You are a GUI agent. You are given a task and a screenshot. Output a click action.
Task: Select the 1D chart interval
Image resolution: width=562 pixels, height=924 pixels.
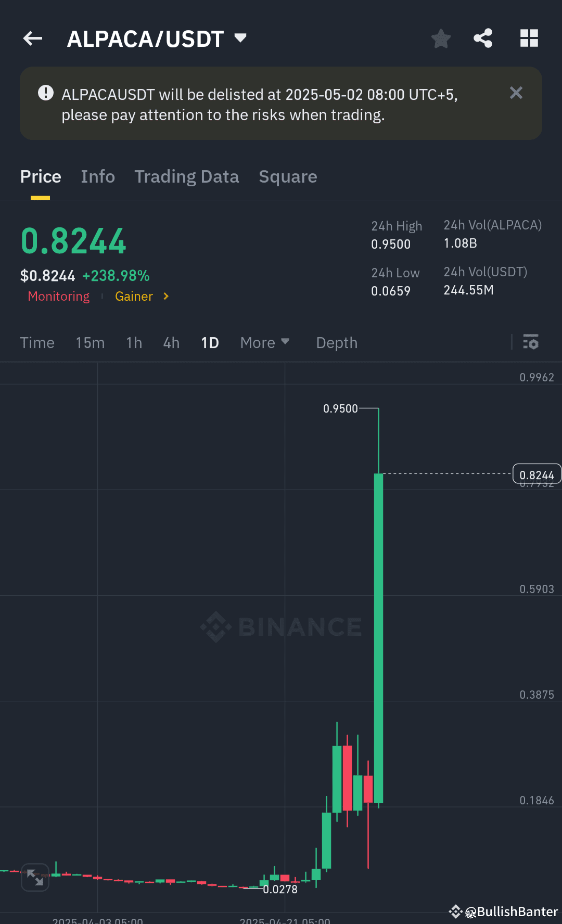coord(210,343)
